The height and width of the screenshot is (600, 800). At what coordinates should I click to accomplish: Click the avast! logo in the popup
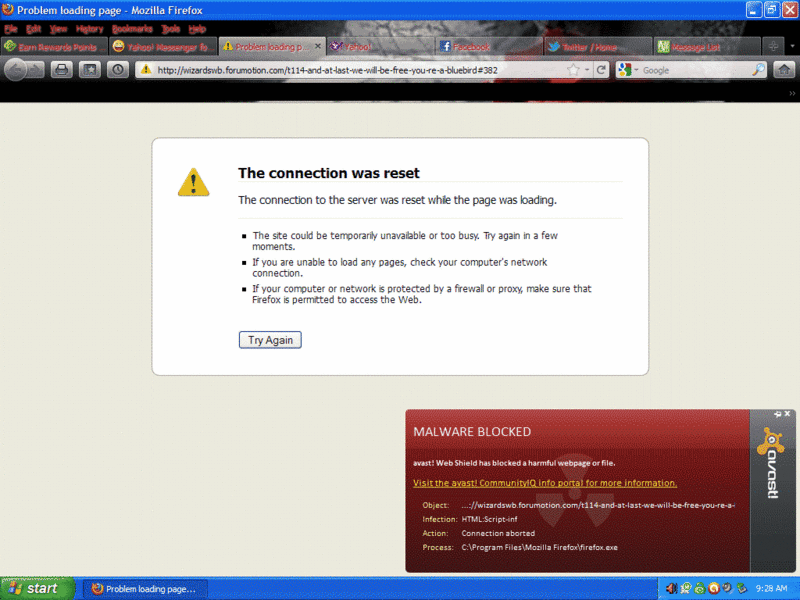[772, 463]
